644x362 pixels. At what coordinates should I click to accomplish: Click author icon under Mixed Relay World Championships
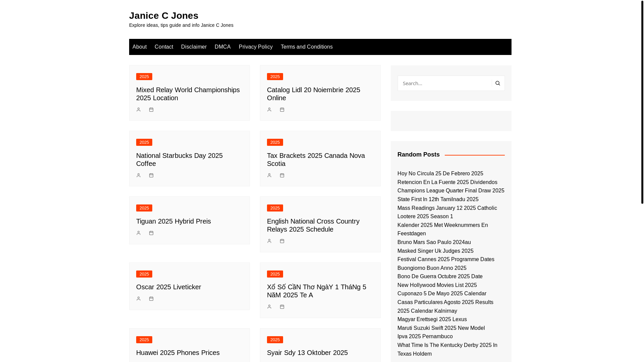point(139,110)
